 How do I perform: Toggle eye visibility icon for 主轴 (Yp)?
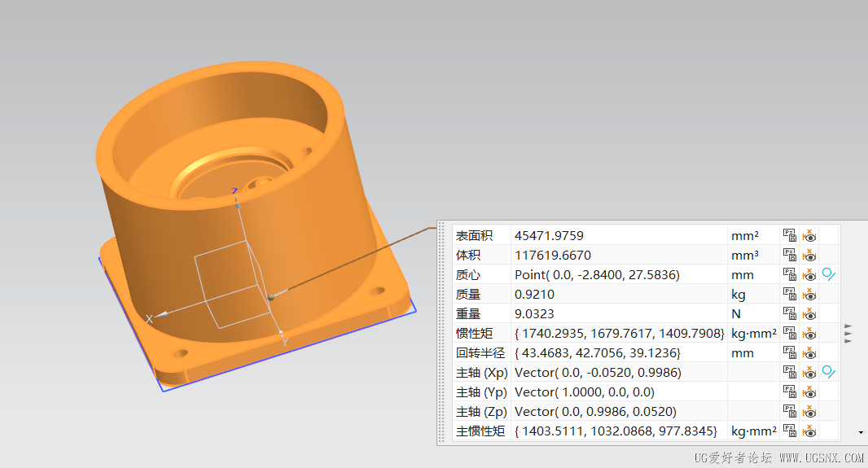point(809,391)
